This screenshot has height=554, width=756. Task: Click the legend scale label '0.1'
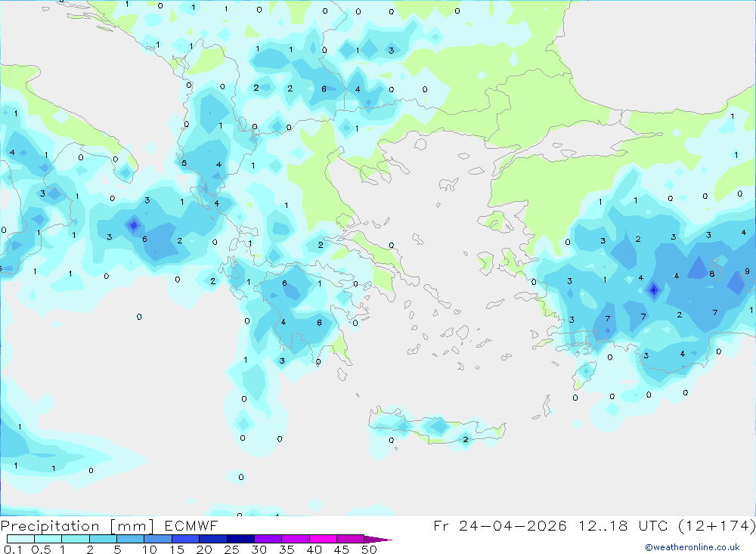13,549
